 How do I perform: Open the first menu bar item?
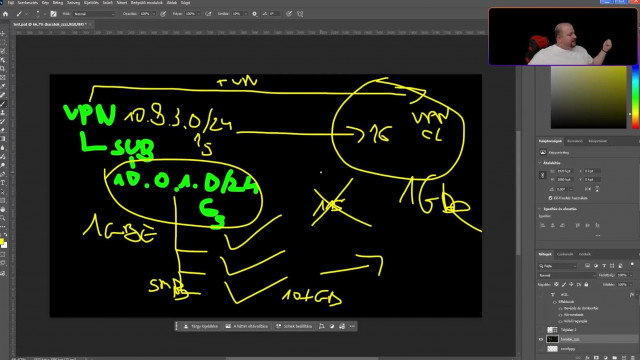[11, 2]
